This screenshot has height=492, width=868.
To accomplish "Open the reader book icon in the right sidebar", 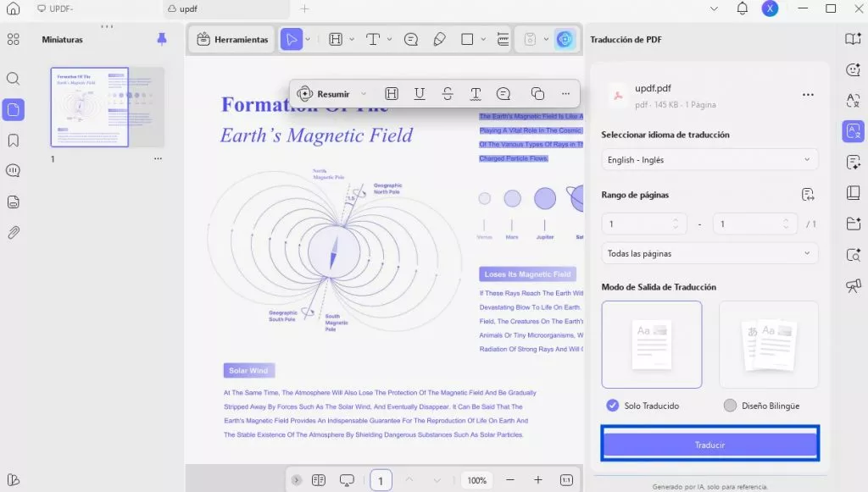I will (x=853, y=39).
